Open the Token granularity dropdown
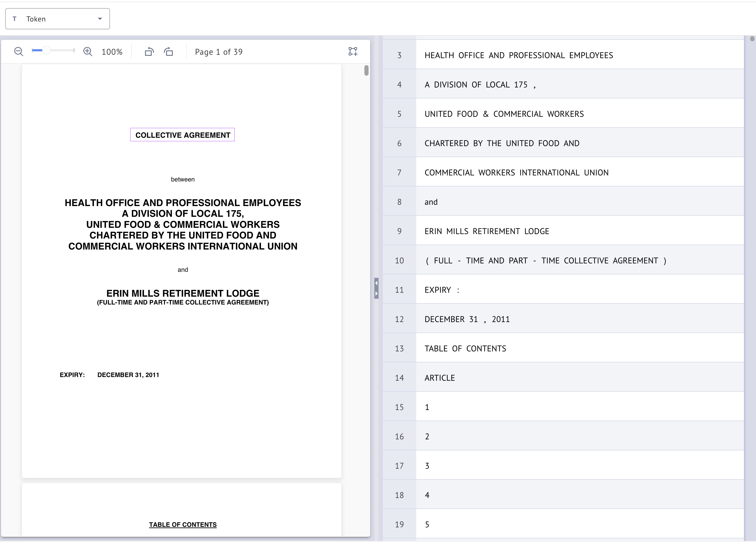Viewport: 756px width, 542px height. click(57, 19)
